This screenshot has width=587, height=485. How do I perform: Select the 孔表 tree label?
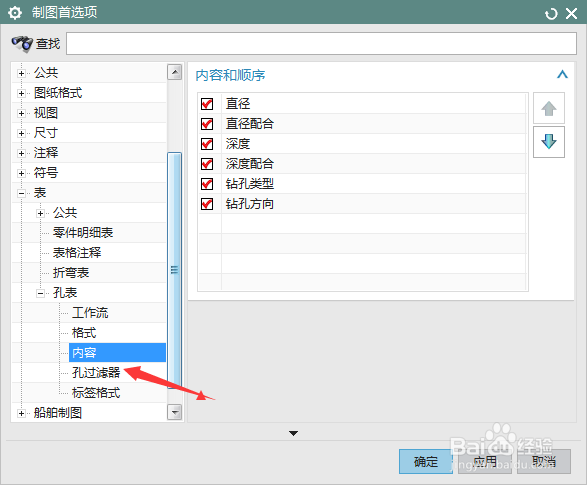(x=65, y=293)
